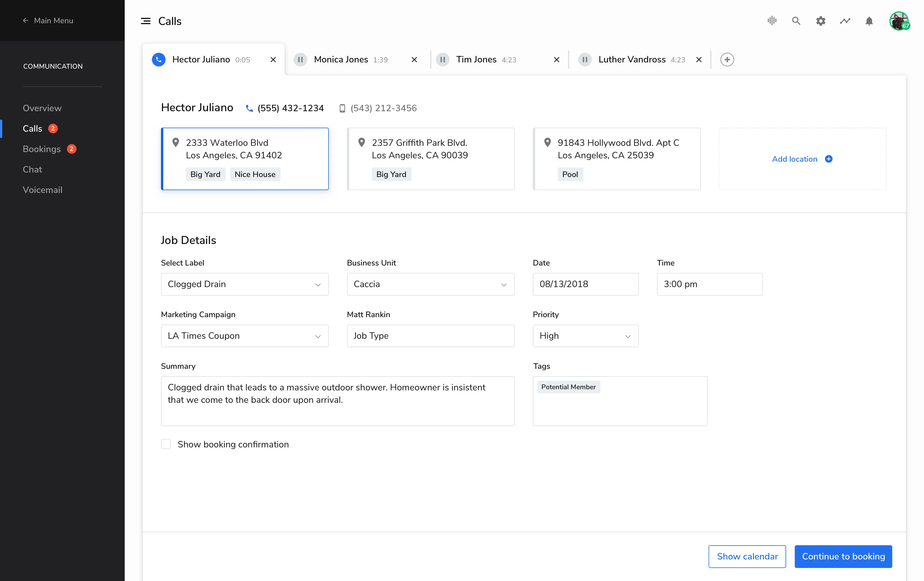This screenshot has height=581, width=924.
Task: Click the audio waveform icon in header
Action: point(772,21)
